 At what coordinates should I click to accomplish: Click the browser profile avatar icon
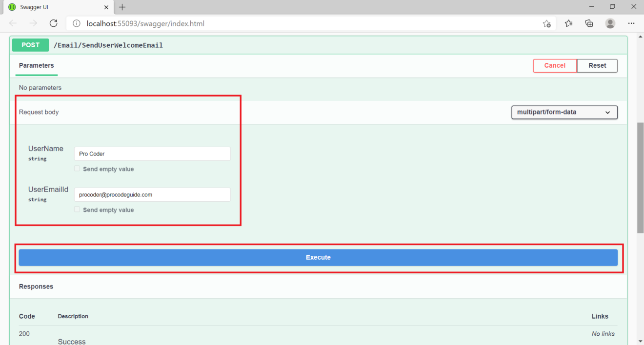(x=610, y=23)
